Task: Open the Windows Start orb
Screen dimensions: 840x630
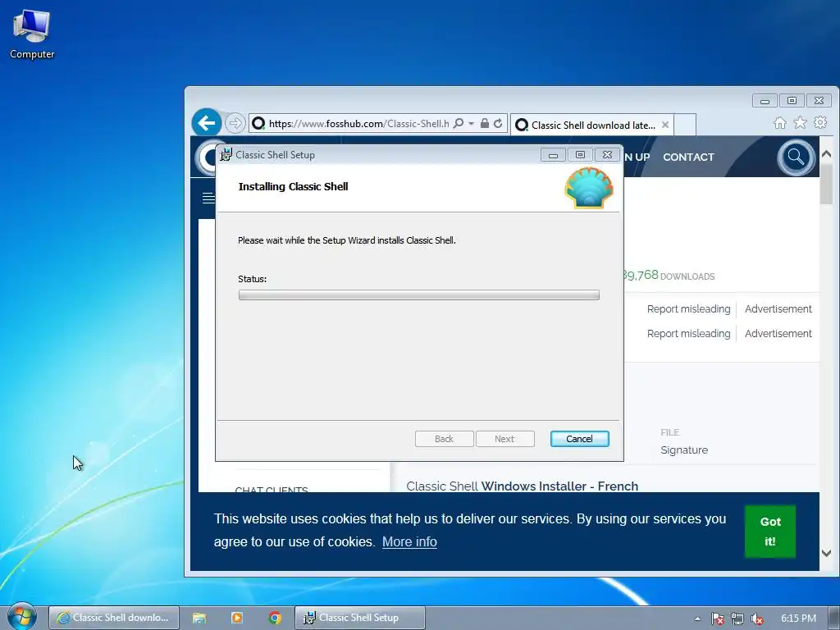Action: click(21, 617)
